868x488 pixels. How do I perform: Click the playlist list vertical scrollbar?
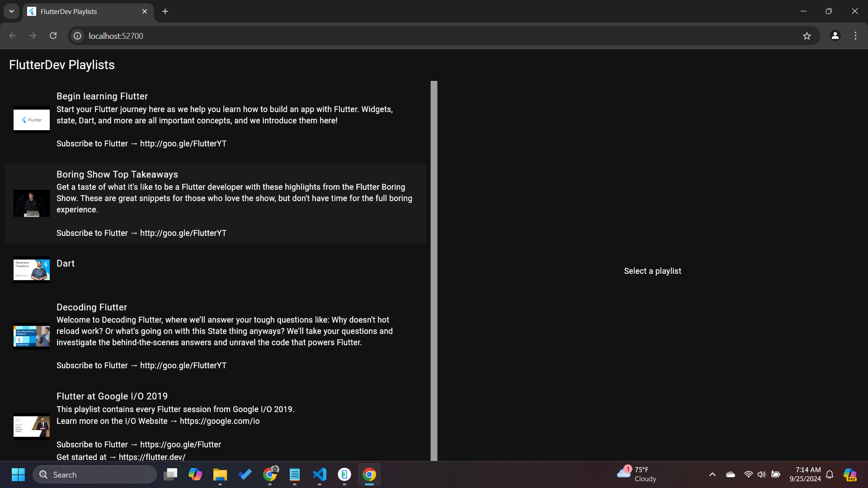[434, 271]
